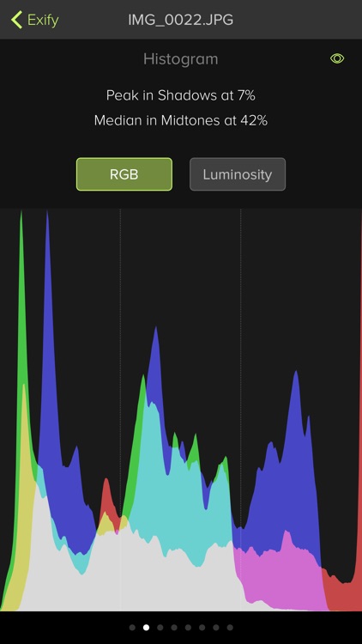This screenshot has width=362, height=644.
Task: Toggle the eye visibility icon
Action: 337,58
